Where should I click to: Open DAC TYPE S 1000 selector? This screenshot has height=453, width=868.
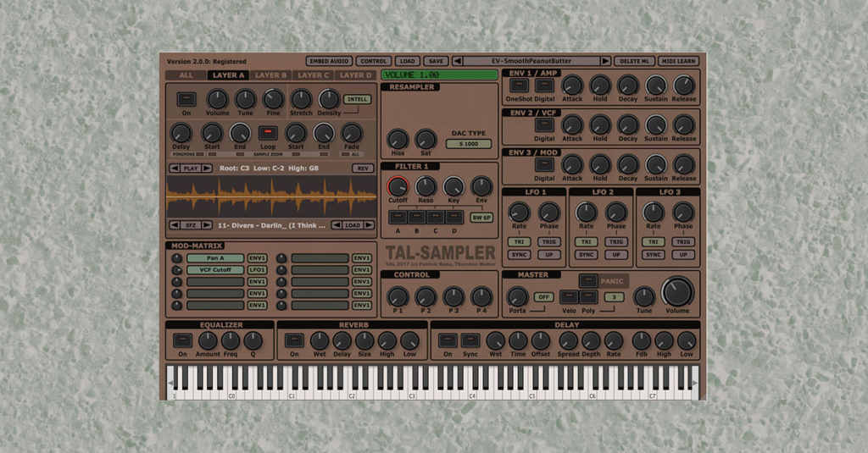coord(468,144)
